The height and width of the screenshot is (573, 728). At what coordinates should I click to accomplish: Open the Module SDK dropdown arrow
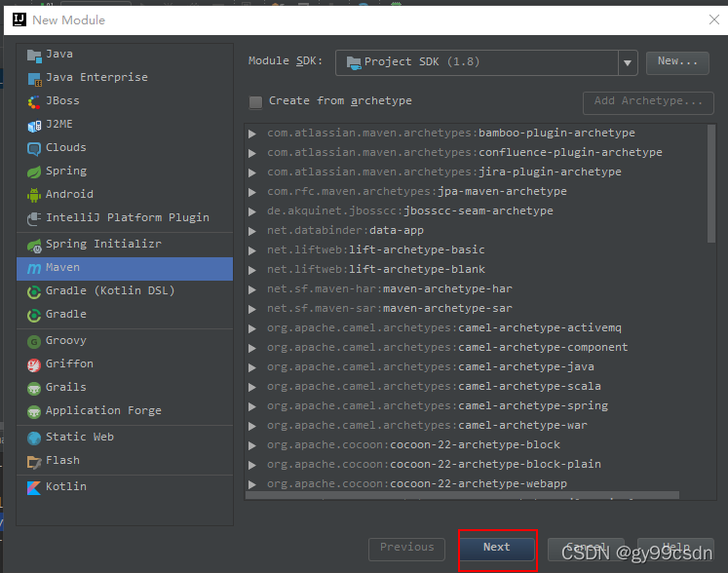pos(628,62)
